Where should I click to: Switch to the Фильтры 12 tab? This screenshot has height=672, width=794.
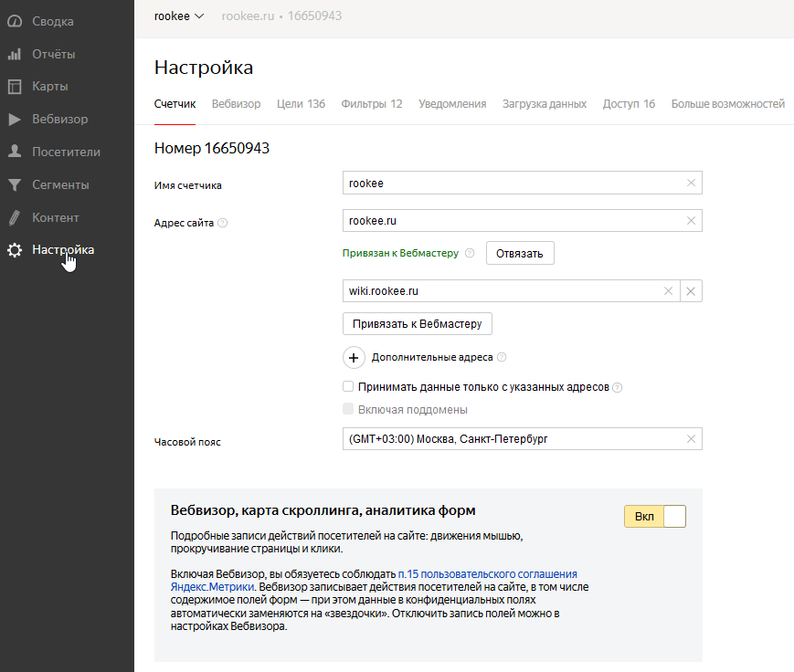click(371, 104)
